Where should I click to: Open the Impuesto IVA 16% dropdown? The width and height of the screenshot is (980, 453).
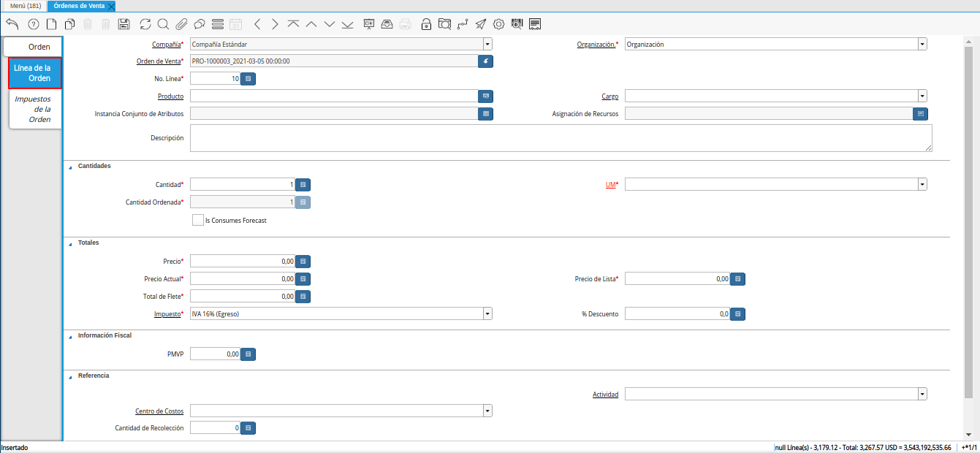[x=487, y=313]
